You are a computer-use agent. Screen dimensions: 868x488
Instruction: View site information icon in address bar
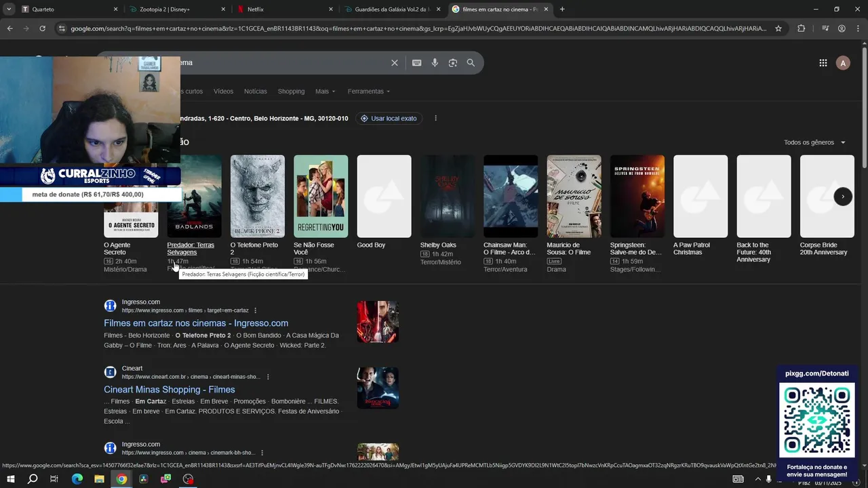(62, 28)
